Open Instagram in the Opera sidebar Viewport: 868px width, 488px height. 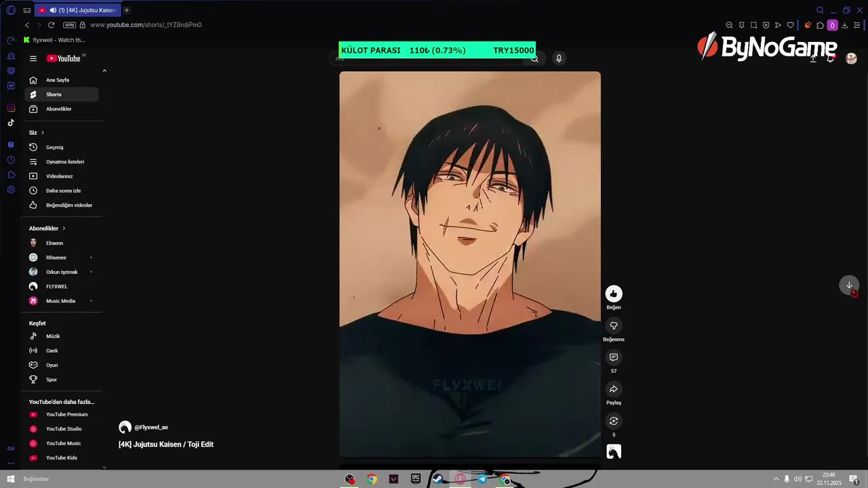click(x=11, y=108)
